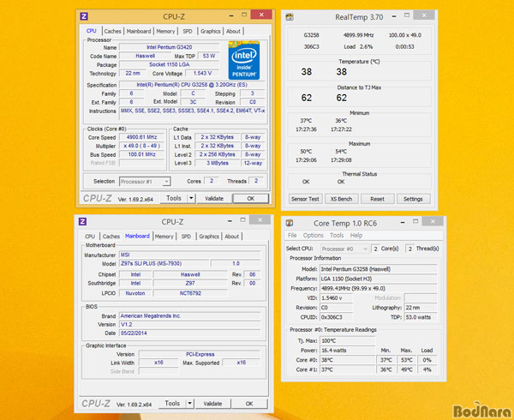Click Core Temp Model Intel Pentium G3258 field

point(379,269)
